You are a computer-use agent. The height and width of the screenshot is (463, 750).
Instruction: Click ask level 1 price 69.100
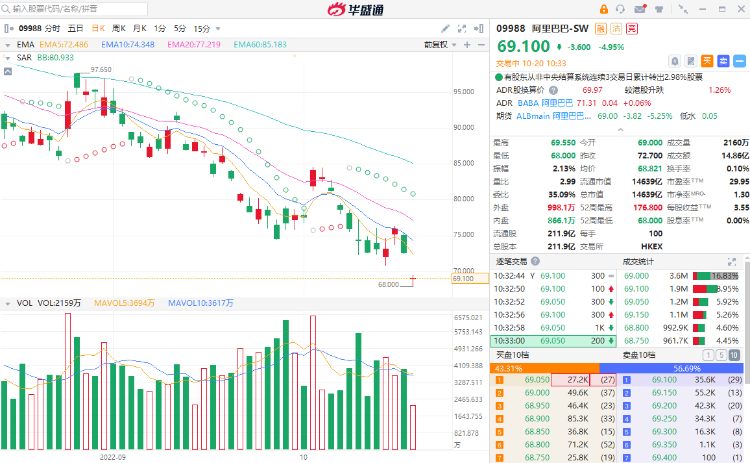coord(664,380)
